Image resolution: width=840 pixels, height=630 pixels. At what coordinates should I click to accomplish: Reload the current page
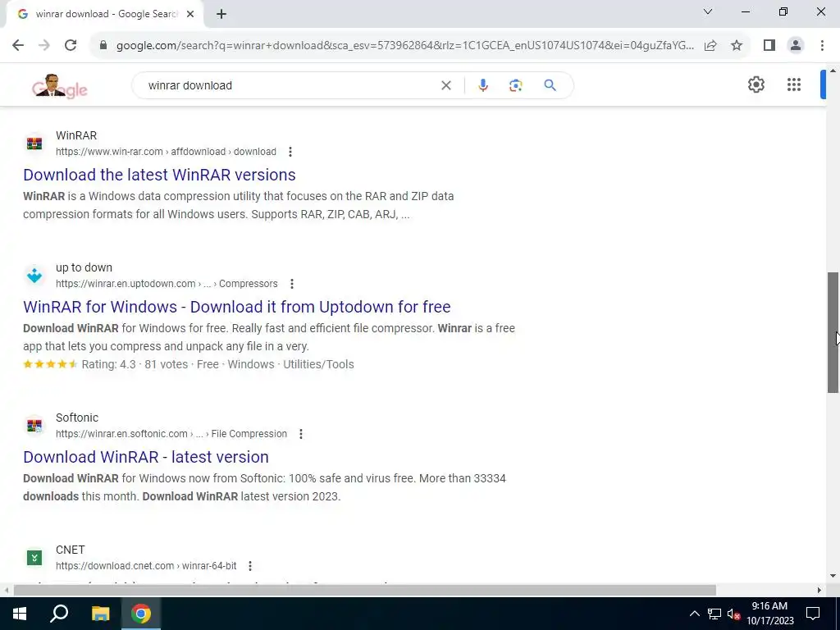point(71,45)
